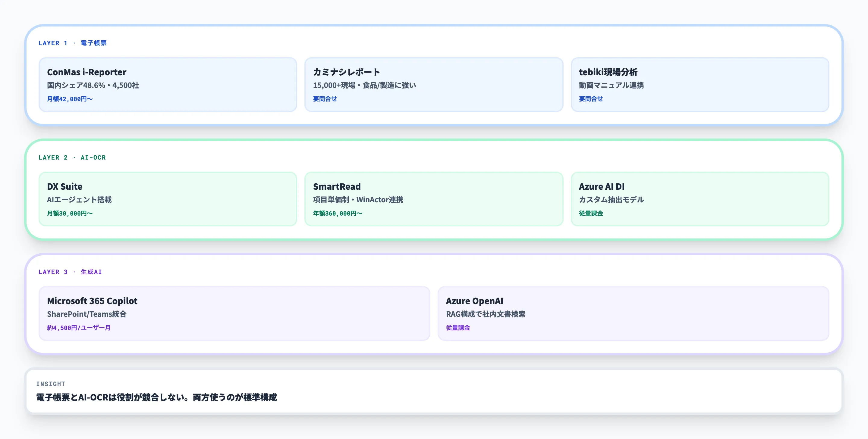Click the 月額30,000円〜 pricing link
Screen dimensions: 868x439
point(70,213)
